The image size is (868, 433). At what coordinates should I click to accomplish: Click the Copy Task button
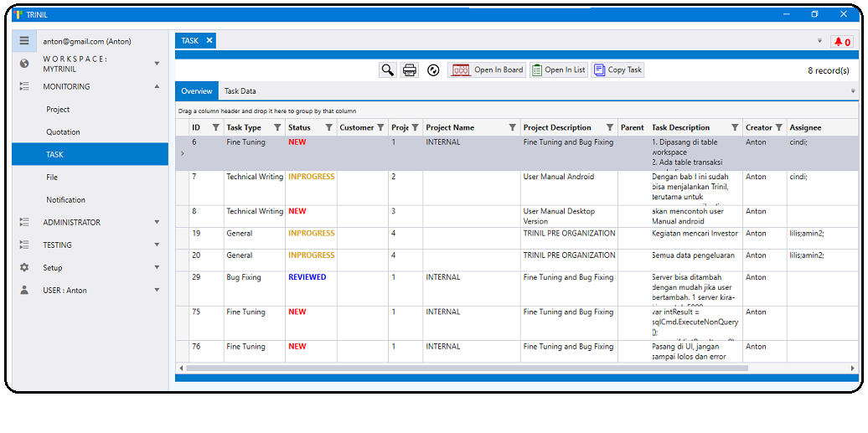coord(618,70)
